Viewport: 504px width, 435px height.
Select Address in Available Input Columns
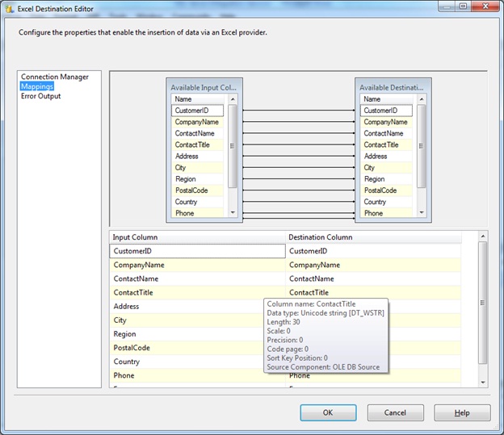coord(198,156)
